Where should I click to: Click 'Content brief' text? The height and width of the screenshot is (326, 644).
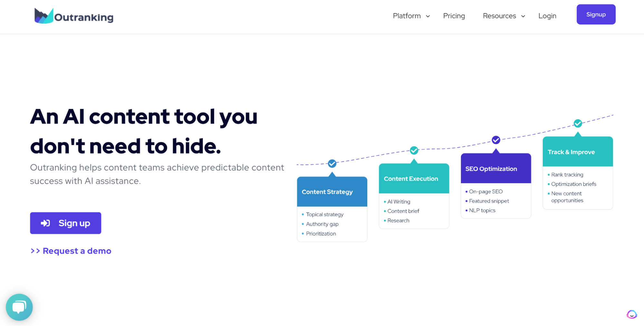click(403, 211)
